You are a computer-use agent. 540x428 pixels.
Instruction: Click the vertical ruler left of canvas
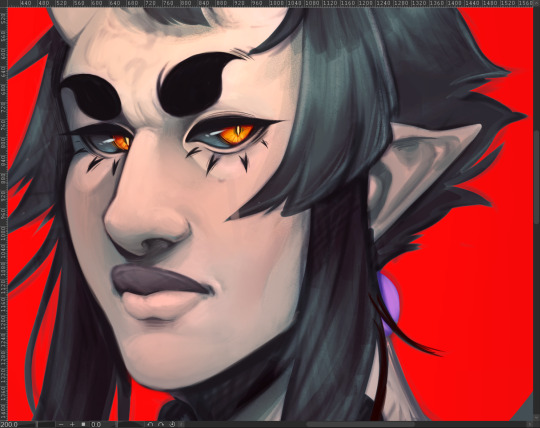pos(3,213)
